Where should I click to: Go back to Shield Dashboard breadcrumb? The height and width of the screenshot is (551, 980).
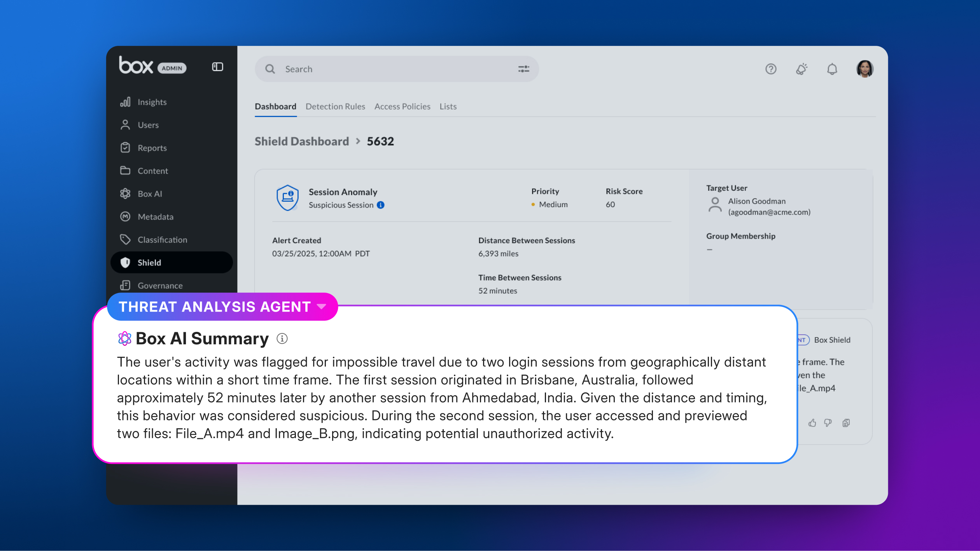(302, 141)
